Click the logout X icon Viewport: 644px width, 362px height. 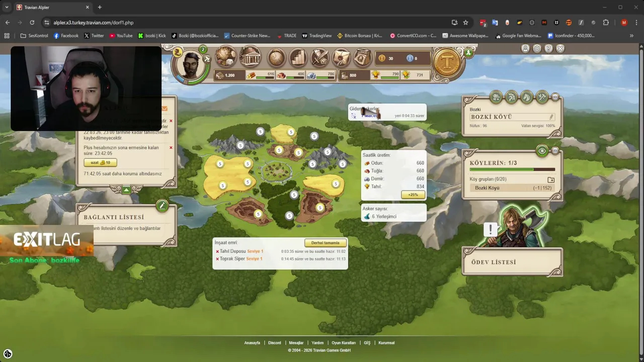(x=560, y=48)
